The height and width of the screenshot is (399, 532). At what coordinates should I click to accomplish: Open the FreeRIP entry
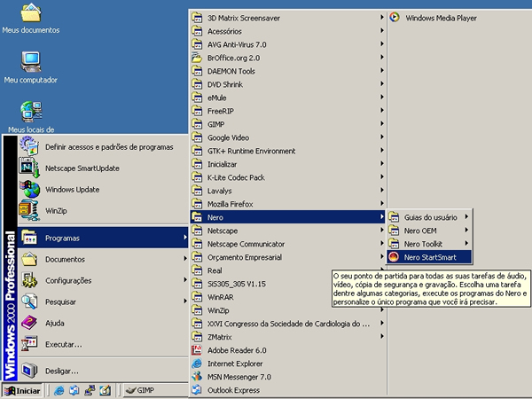[287, 111]
